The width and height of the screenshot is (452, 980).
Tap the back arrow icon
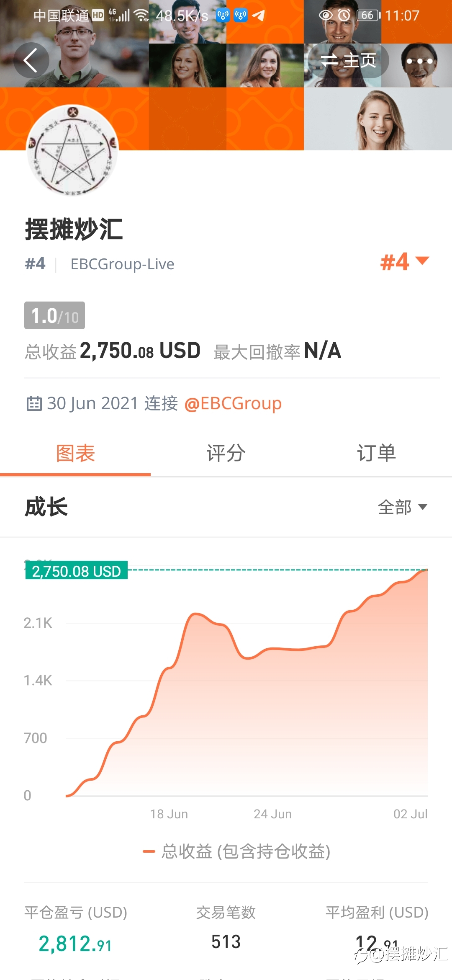(31, 60)
